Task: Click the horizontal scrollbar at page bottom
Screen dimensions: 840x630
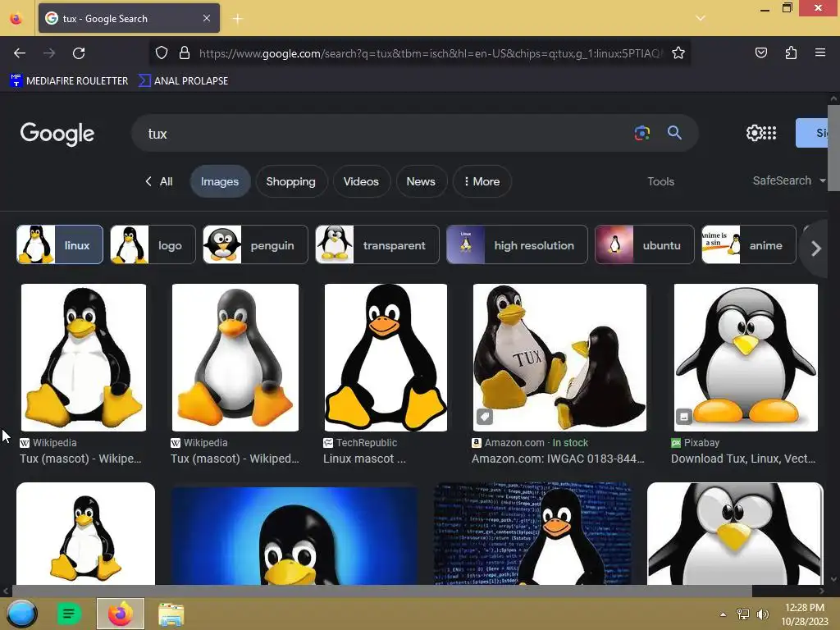Action: 382,591
